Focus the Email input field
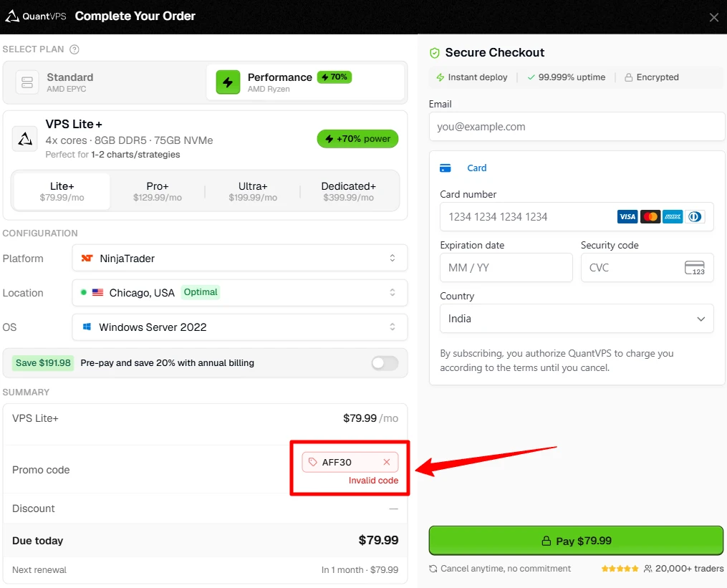 577,127
